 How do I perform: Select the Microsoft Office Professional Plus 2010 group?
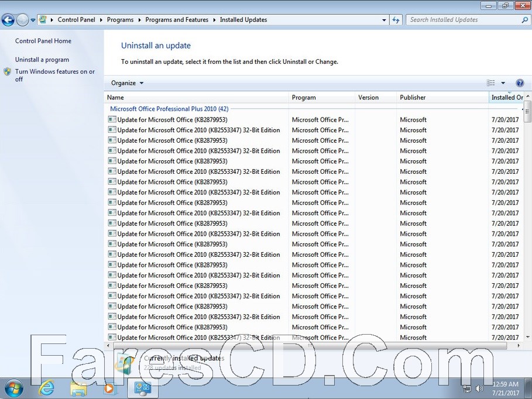(x=169, y=109)
